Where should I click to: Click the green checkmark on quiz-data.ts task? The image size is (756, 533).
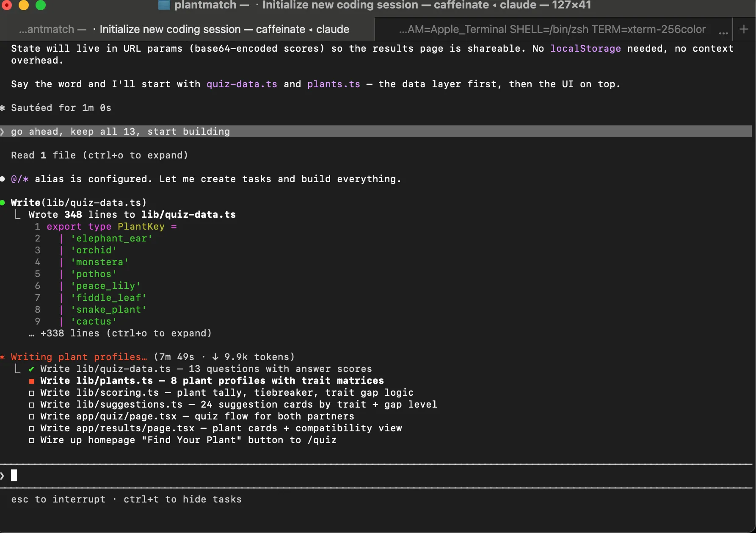(x=31, y=369)
